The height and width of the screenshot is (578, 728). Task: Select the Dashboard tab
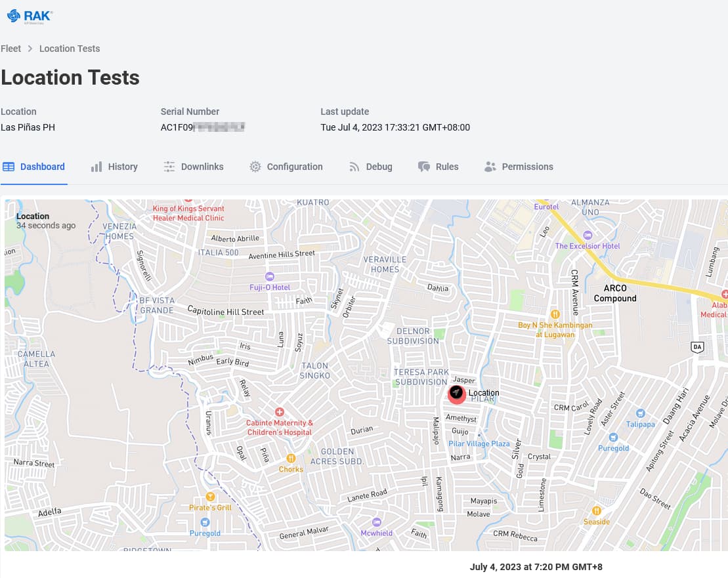pyautogui.click(x=34, y=167)
